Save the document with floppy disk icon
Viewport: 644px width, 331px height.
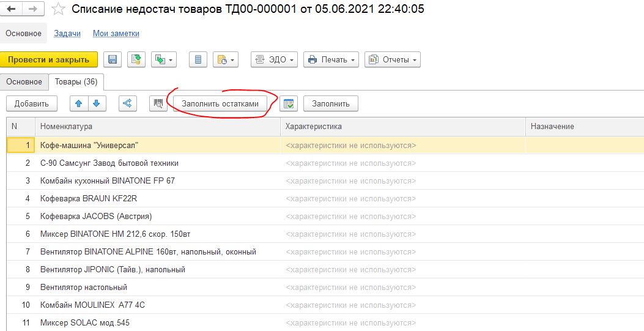pos(112,59)
